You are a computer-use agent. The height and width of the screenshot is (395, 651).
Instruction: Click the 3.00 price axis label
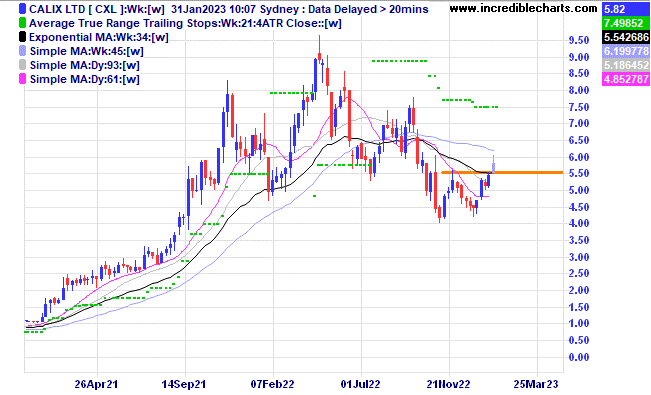[x=579, y=257]
